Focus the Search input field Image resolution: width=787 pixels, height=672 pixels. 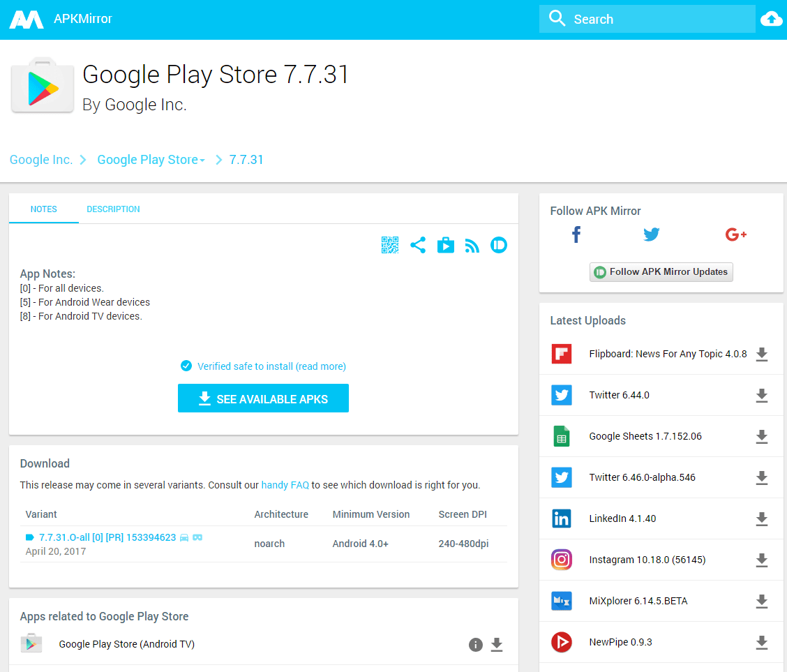coord(647,19)
